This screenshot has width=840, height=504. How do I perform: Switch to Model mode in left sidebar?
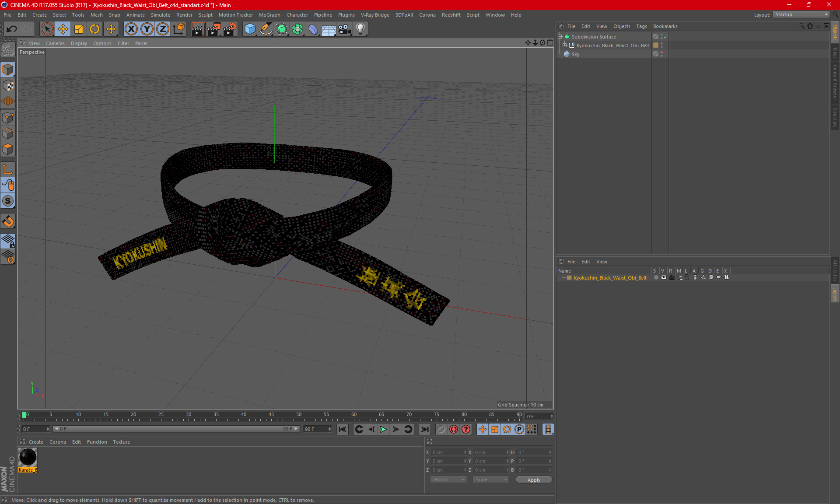pos(8,70)
